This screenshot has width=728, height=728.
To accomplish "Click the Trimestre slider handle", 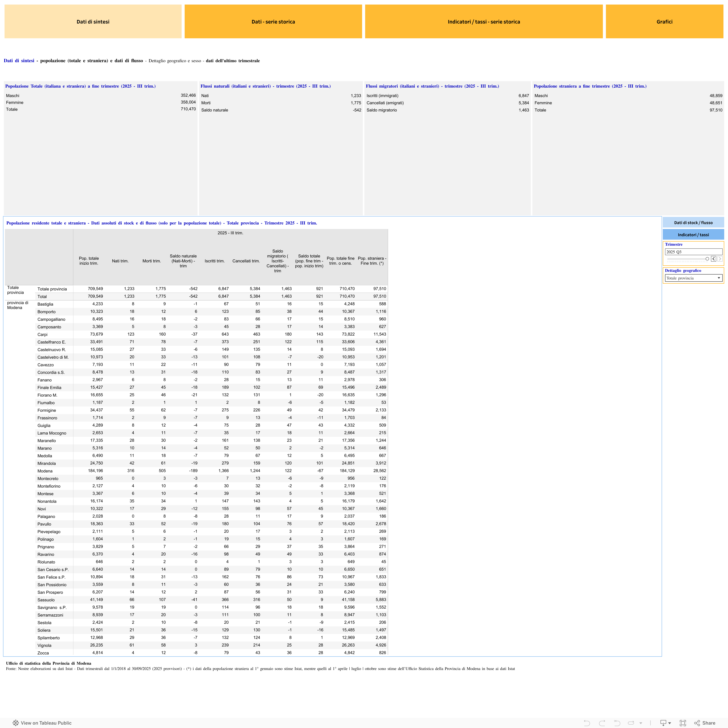I will [707, 259].
